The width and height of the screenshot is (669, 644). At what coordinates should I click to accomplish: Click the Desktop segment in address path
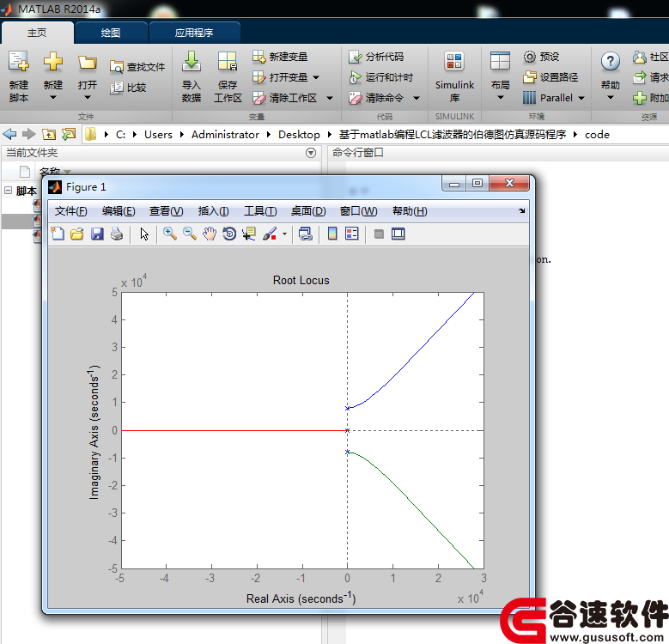point(299,135)
